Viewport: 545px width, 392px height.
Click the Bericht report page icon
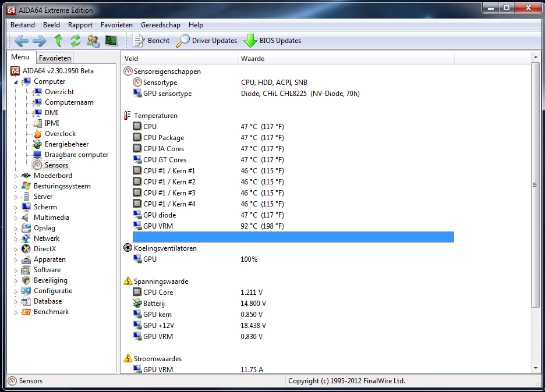click(139, 41)
